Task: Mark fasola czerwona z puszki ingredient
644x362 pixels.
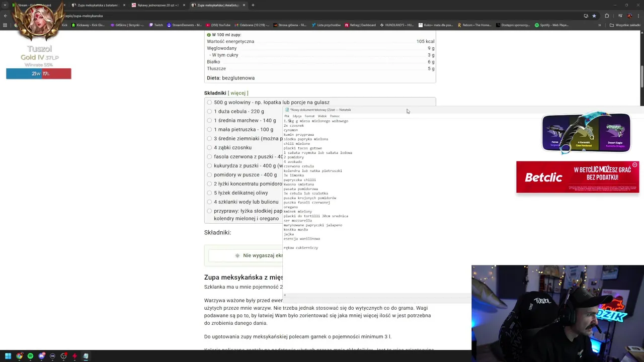Action: 209,156
